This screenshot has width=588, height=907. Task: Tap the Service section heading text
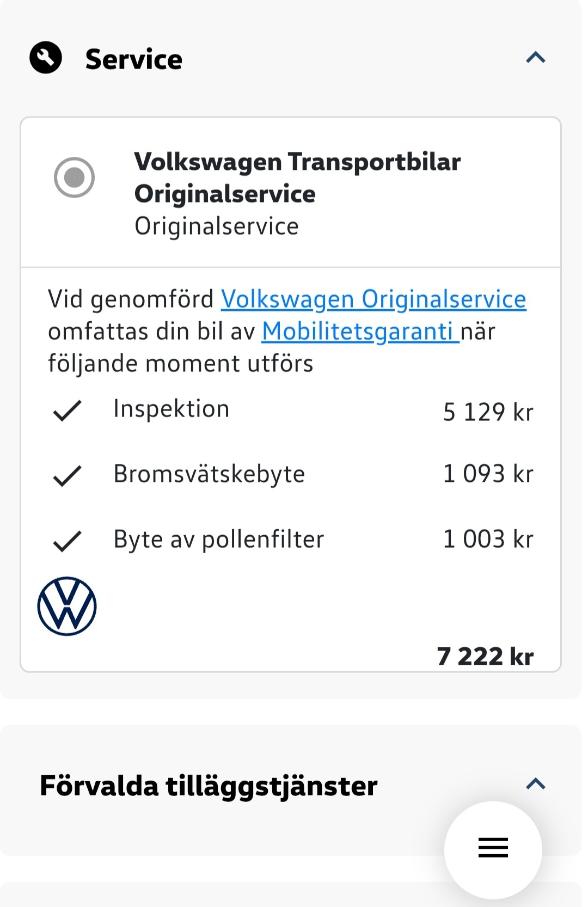click(x=134, y=59)
